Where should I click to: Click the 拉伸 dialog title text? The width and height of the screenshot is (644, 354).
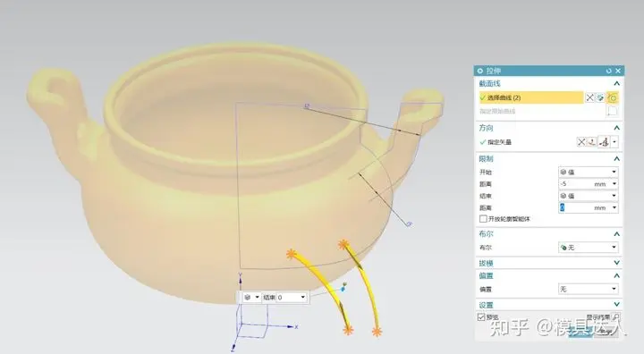click(493, 71)
